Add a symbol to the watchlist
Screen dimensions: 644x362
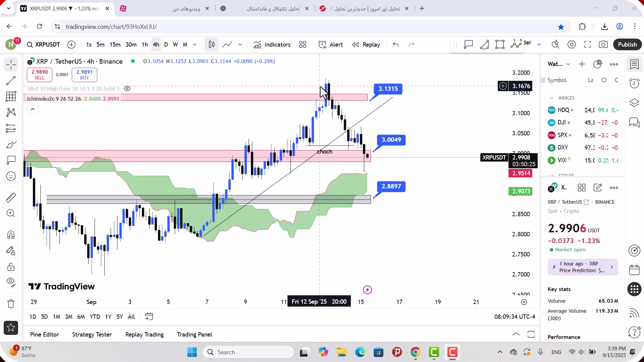[x=582, y=64]
